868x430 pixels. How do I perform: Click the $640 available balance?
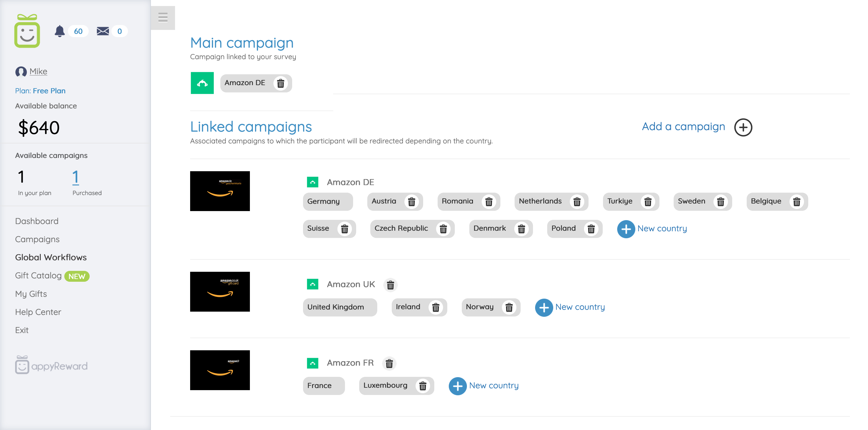[x=39, y=128]
